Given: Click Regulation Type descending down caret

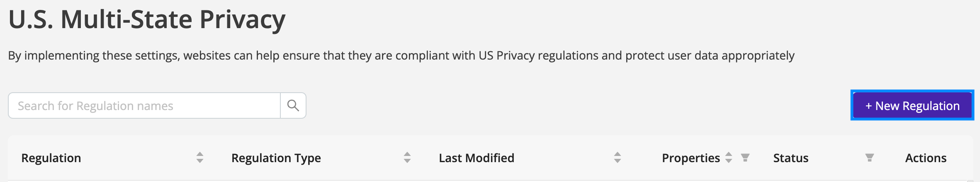Looking at the screenshot, I should coord(407,161).
